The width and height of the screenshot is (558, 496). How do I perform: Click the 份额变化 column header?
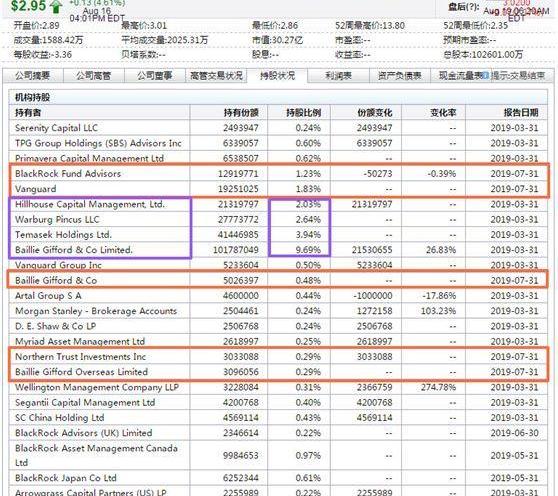coord(374,113)
